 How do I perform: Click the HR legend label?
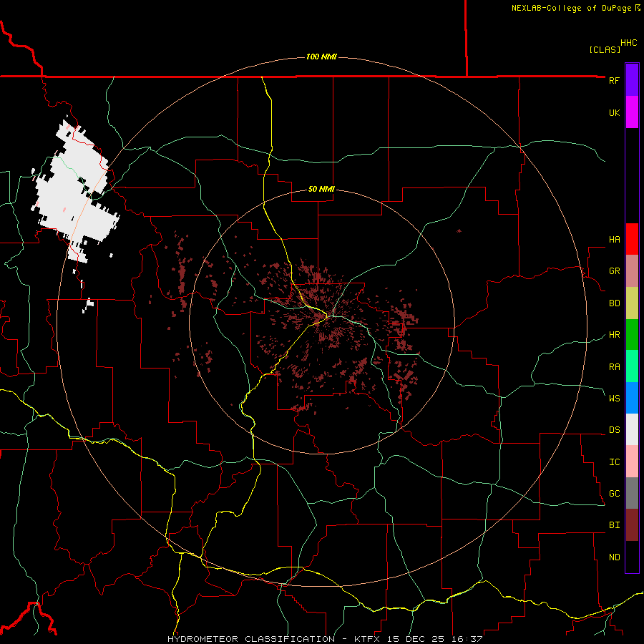614,335
